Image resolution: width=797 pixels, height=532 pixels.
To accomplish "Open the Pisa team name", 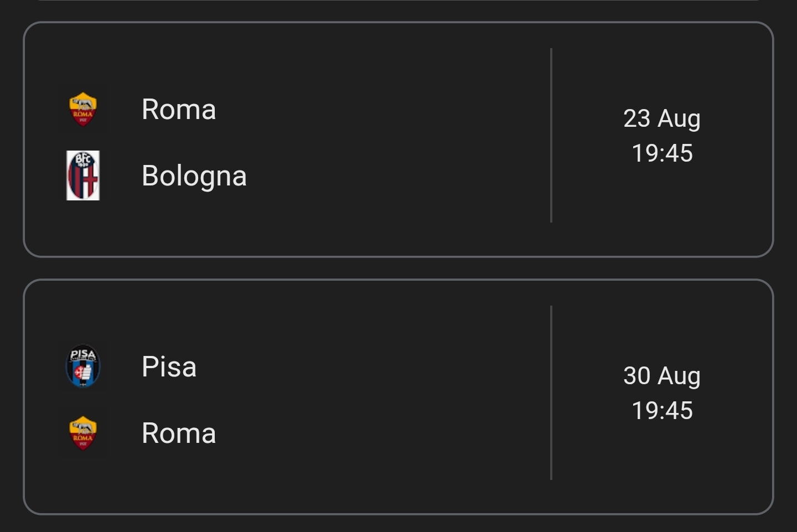I will point(169,366).
